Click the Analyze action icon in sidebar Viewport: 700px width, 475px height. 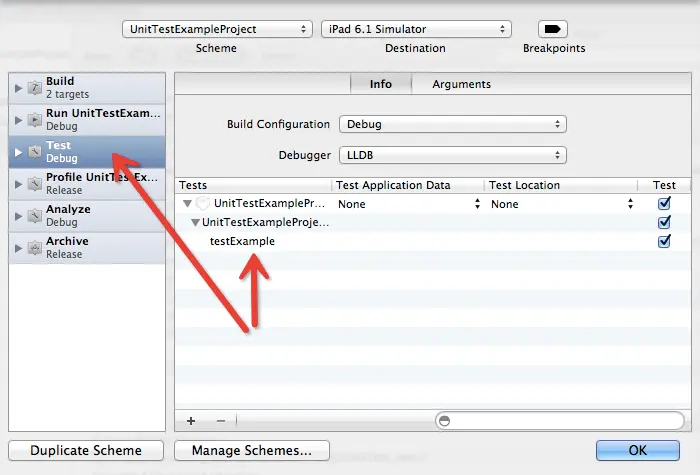point(34,216)
